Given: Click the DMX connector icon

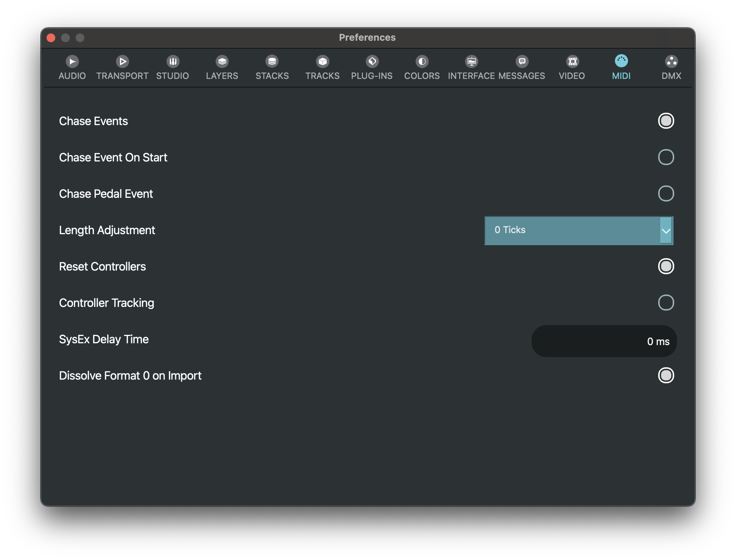Looking at the screenshot, I should 671,61.
